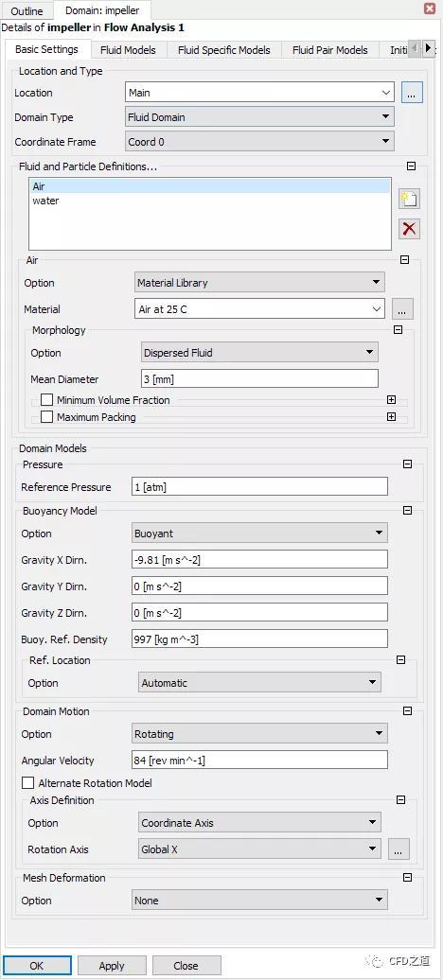443x980 pixels.
Task: Enable Maximum Packing checkbox
Action: click(47, 417)
